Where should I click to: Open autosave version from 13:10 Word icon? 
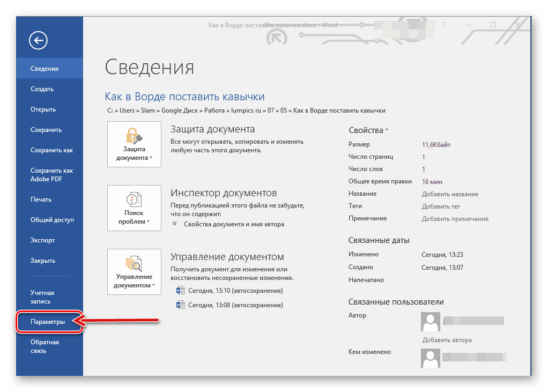180,291
